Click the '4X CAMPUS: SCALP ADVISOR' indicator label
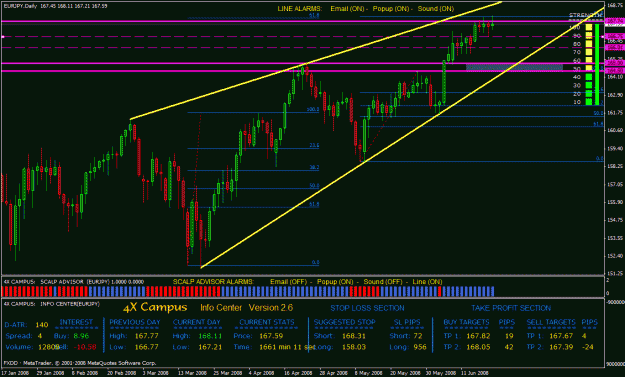 coord(44,282)
